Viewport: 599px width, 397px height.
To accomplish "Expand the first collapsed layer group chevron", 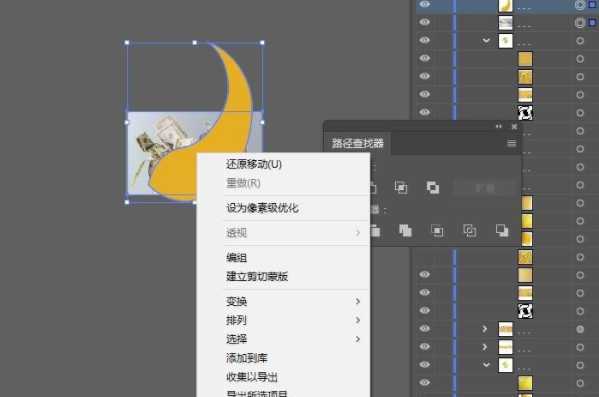I will pos(485,329).
